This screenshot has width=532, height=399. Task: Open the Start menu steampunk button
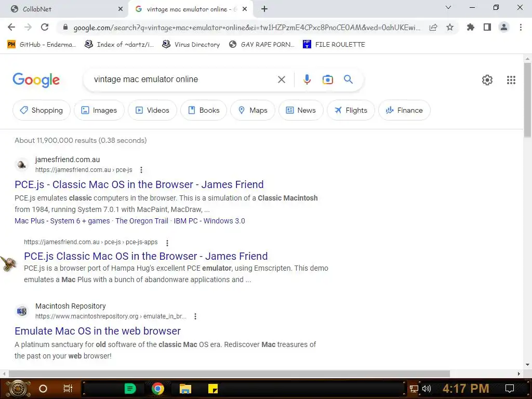coord(18,389)
